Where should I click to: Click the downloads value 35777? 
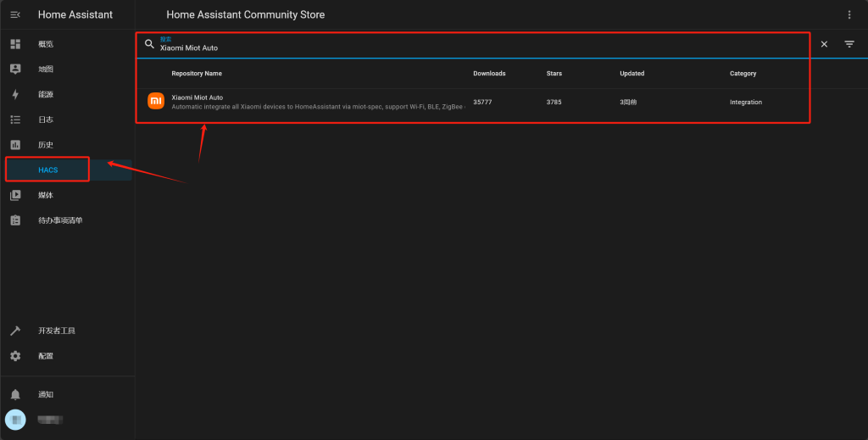(x=482, y=103)
